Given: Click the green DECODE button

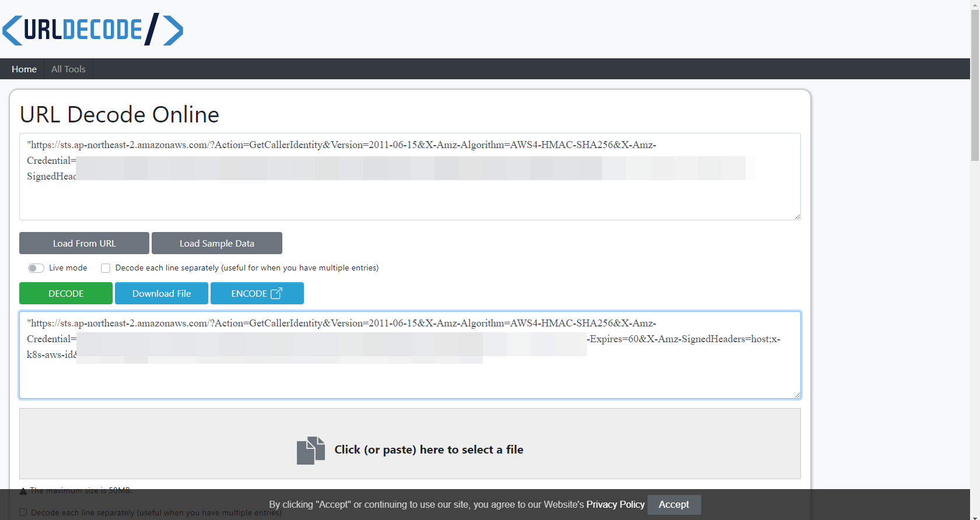Looking at the screenshot, I should coord(66,293).
